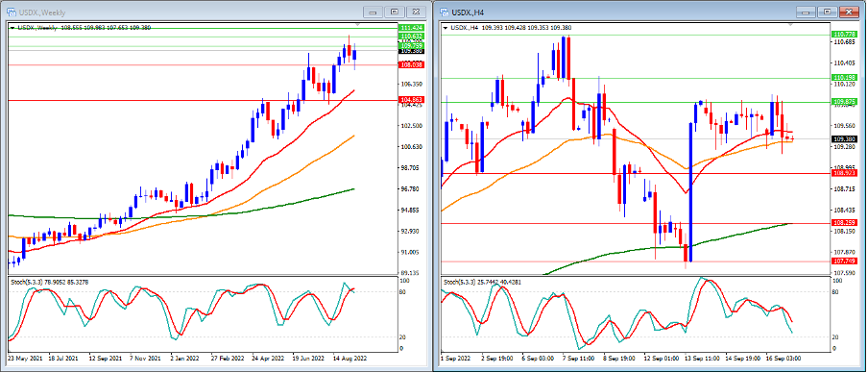Select the green 111.424 price label on Weekly chart

click(411, 28)
